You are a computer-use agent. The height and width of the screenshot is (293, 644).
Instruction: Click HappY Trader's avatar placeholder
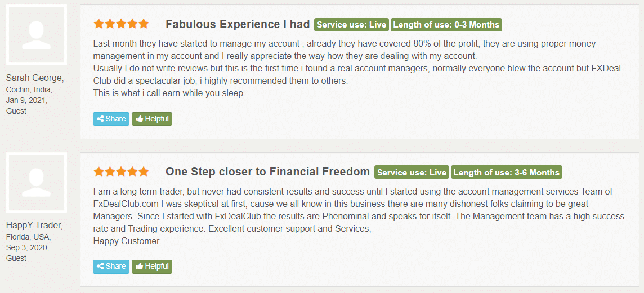(37, 183)
